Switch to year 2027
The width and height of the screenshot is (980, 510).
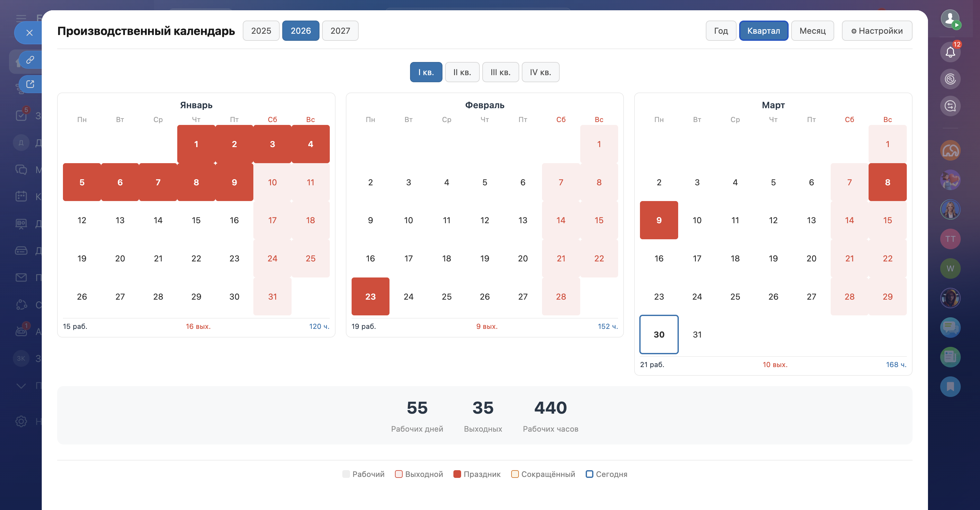pyautogui.click(x=340, y=31)
